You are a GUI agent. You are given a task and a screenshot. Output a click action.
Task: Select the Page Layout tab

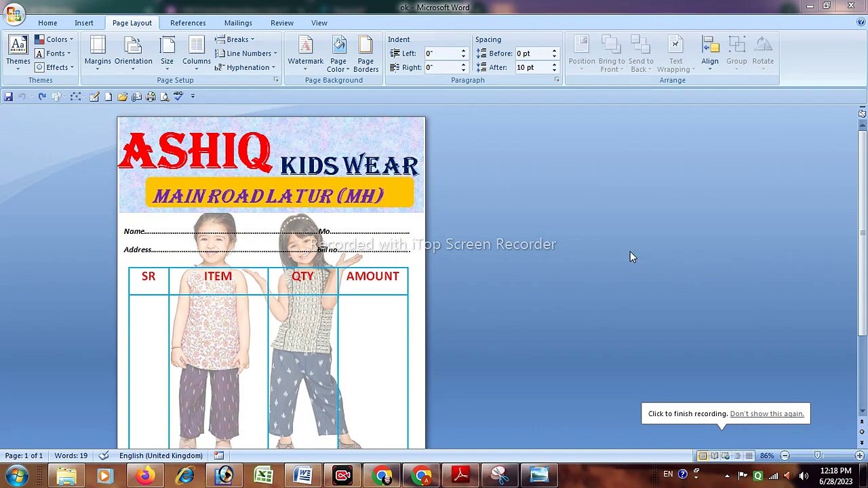(132, 23)
